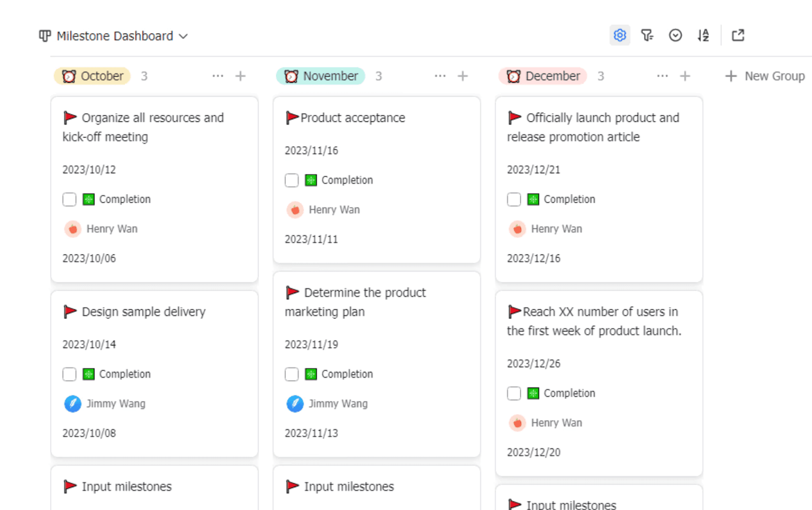Expand the Milestone Dashboard view dropdown

click(x=183, y=36)
